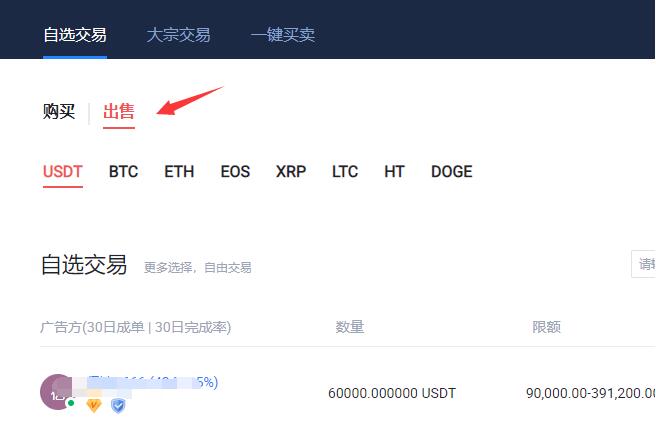Click the blue shield badge icon
656x434 pixels.
tap(118, 406)
